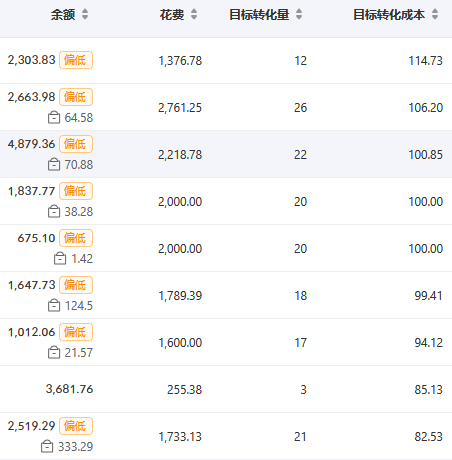Sort by 花费 column arrows
Image resolution: width=452 pixels, height=460 pixels.
tap(194, 14)
